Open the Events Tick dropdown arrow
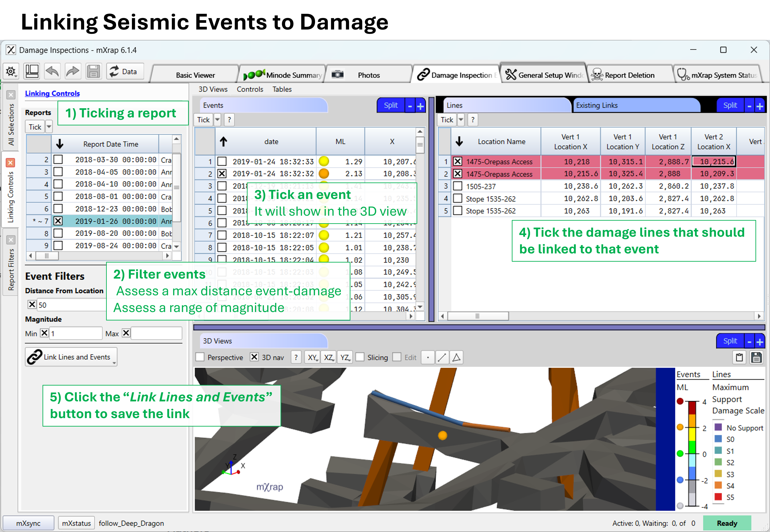The height and width of the screenshot is (532, 770). tap(217, 120)
